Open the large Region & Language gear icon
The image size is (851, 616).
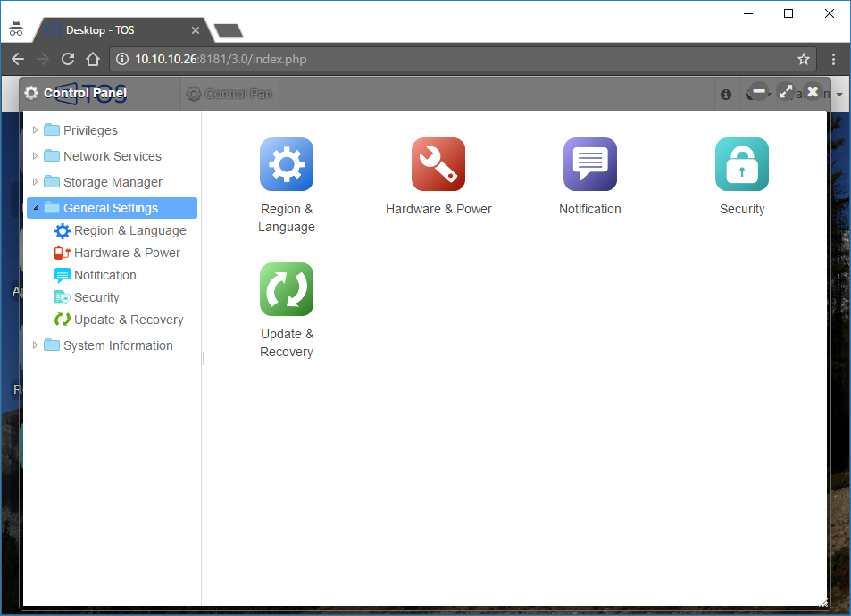287,164
